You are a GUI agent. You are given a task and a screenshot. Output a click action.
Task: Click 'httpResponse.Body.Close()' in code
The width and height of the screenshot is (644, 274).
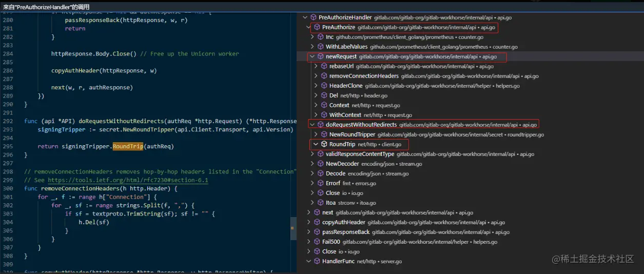point(93,53)
